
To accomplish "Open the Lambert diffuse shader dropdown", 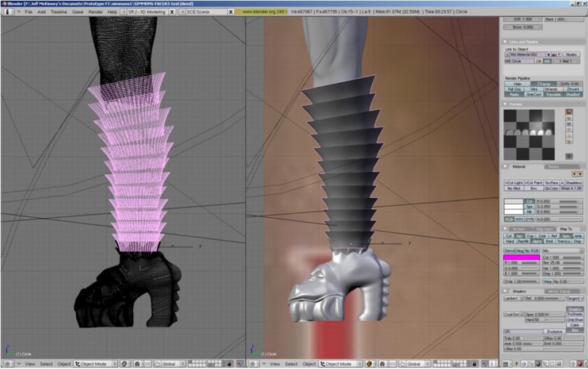I will (513, 298).
